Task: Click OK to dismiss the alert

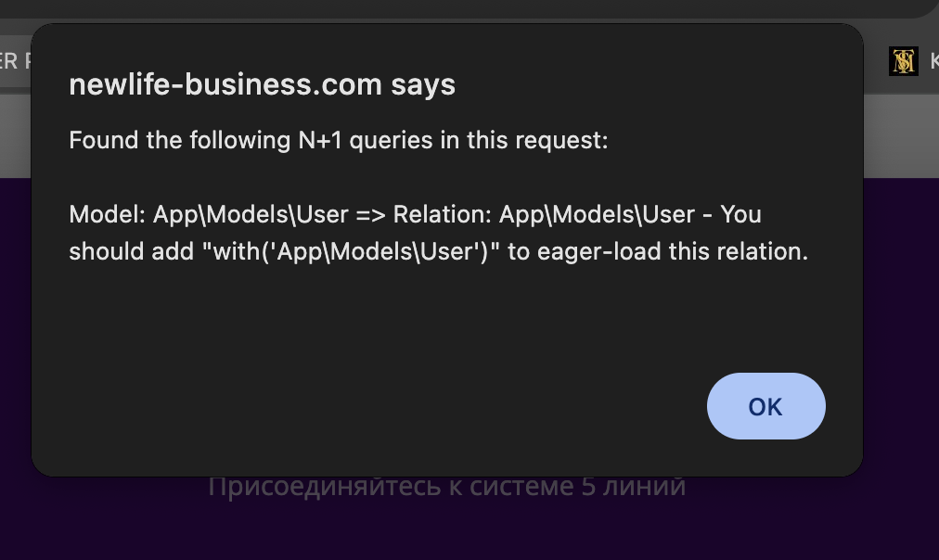Action: (x=765, y=406)
